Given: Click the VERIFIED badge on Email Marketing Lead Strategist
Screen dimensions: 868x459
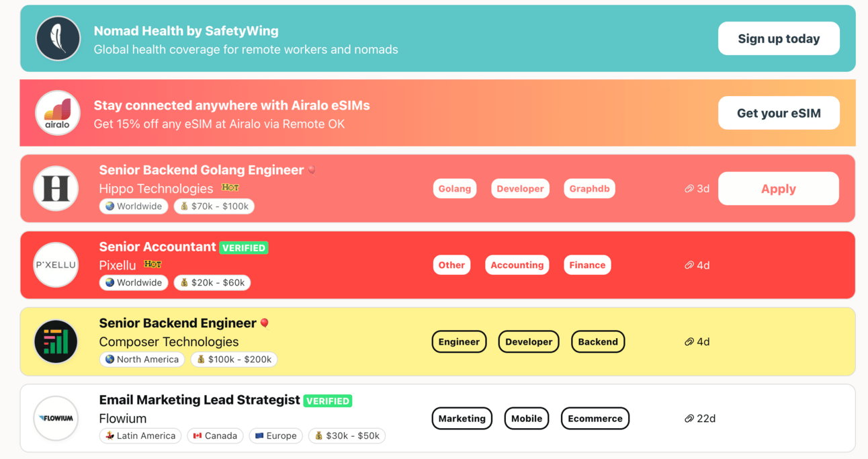Looking at the screenshot, I should [x=328, y=401].
